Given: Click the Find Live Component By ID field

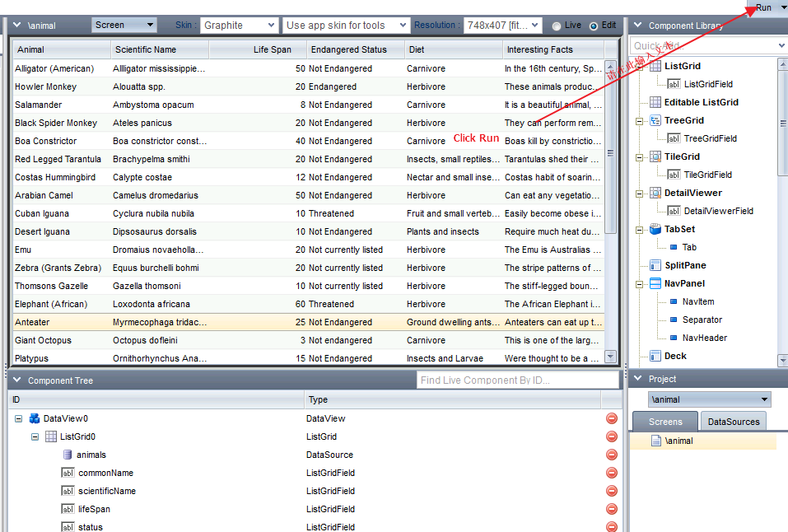Looking at the screenshot, I should tap(518, 380).
